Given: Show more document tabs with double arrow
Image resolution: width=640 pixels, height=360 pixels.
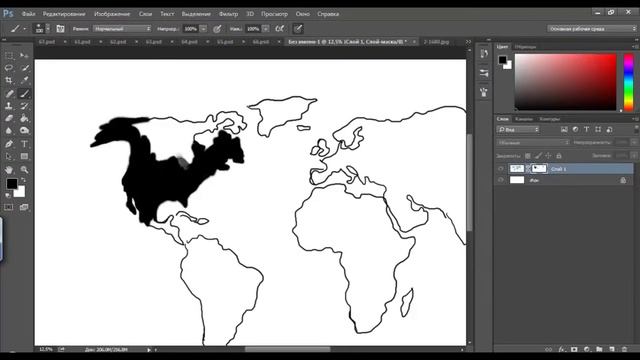Looking at the screenshot, I should (468, 42).
